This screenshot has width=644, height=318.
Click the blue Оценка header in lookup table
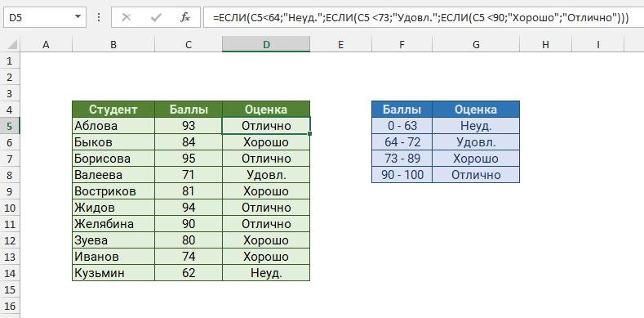476,110
